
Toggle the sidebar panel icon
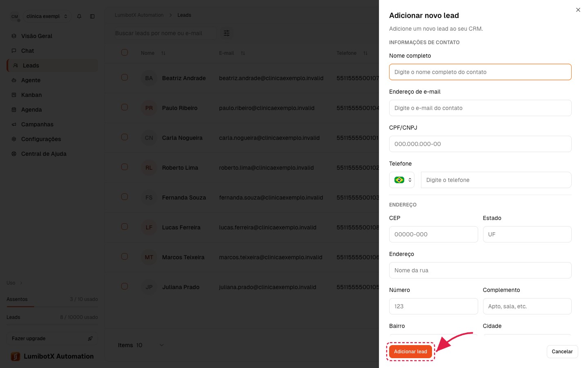pos(92,16)
